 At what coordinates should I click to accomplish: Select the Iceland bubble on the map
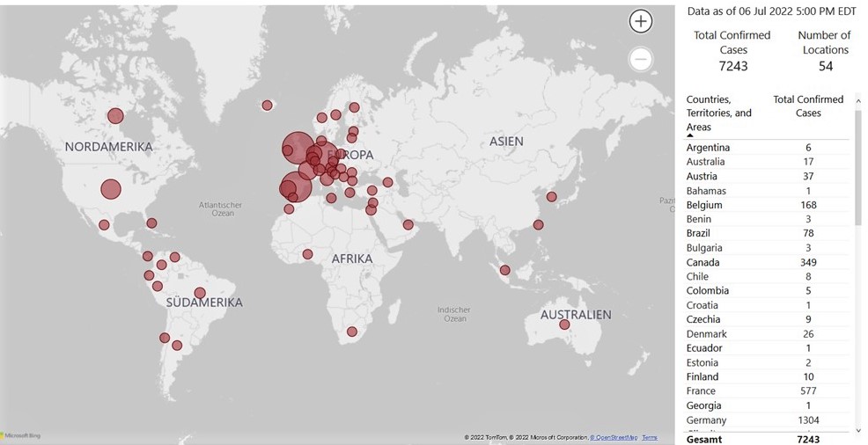pos(267,105)
